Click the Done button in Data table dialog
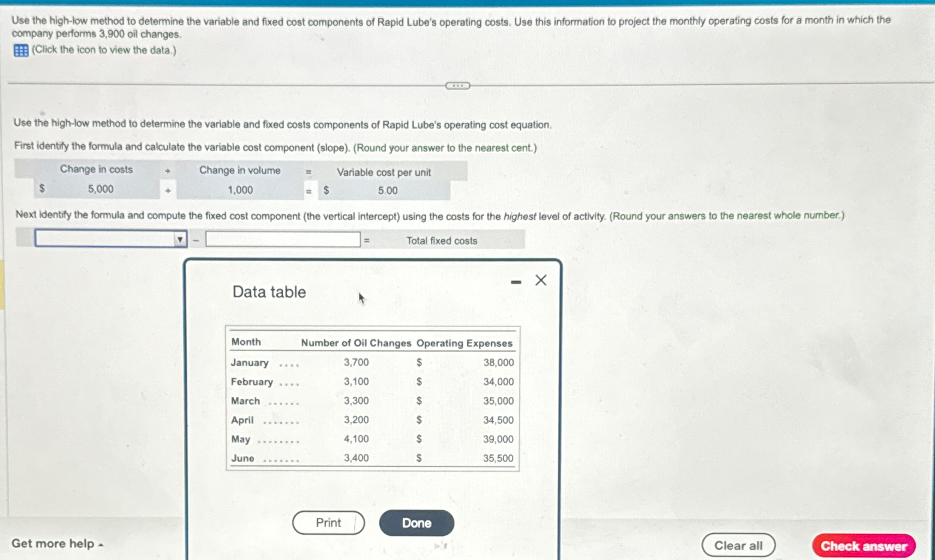Screen dimensions: 935x560 [416, 522]
